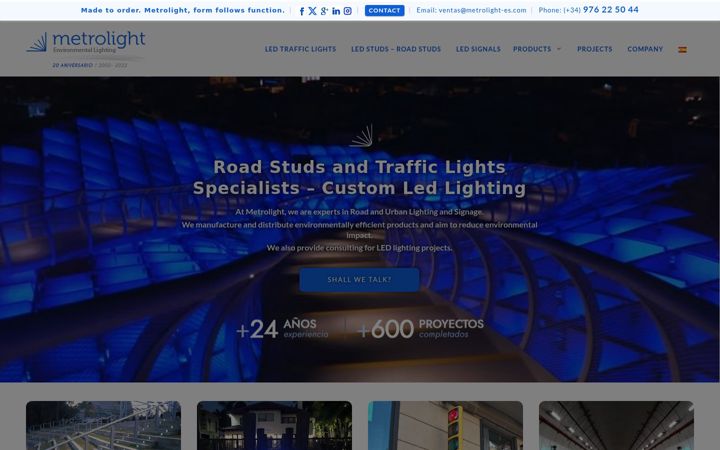Open the LinkedIn social icon
Viewport: 720px width, 450px height.
tap(336, 11)
